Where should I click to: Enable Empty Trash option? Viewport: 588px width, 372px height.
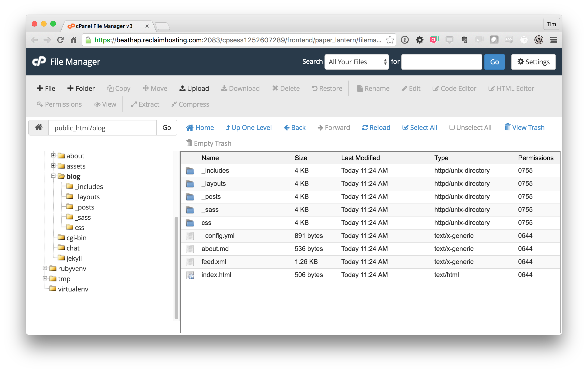click(209, 143)
